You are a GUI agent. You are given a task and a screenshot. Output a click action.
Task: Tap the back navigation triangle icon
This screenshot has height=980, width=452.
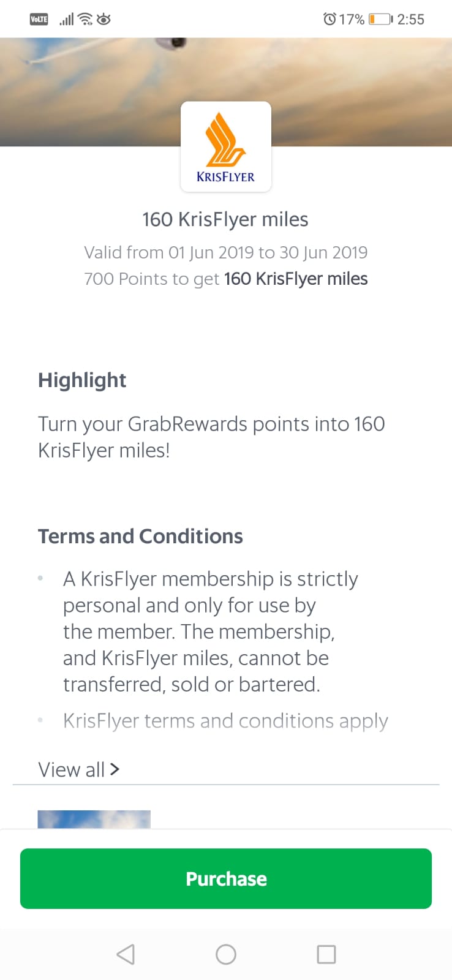point(126,954)
